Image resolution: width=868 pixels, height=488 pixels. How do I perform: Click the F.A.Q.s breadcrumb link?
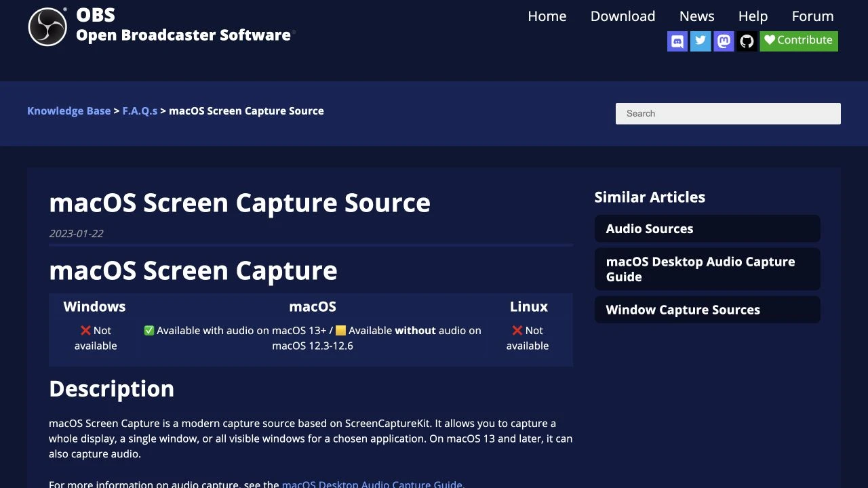[140, 111]
